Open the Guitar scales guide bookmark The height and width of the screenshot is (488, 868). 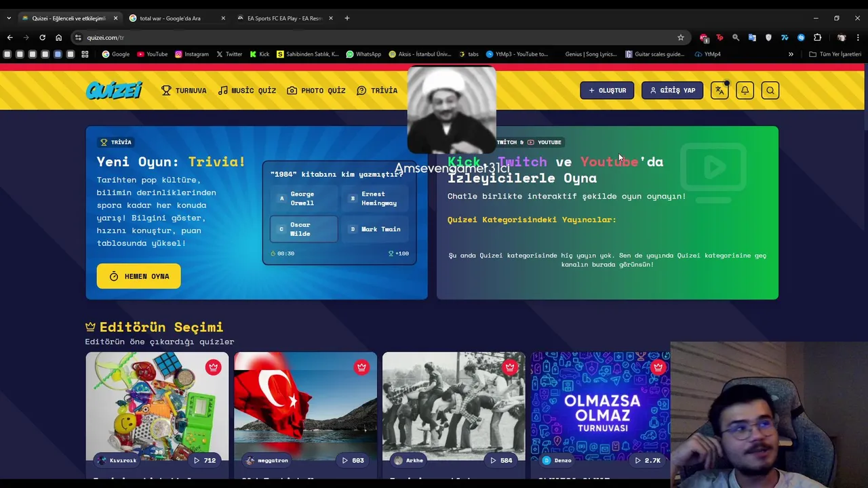[x=655, y=54]
